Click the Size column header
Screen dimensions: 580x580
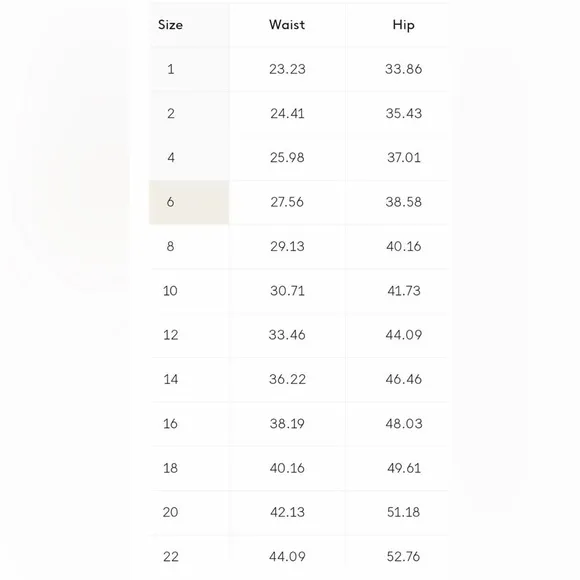point(170,25)
